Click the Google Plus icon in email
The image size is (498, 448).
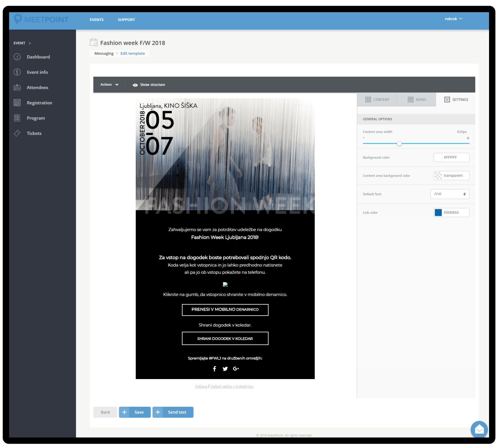236,369
